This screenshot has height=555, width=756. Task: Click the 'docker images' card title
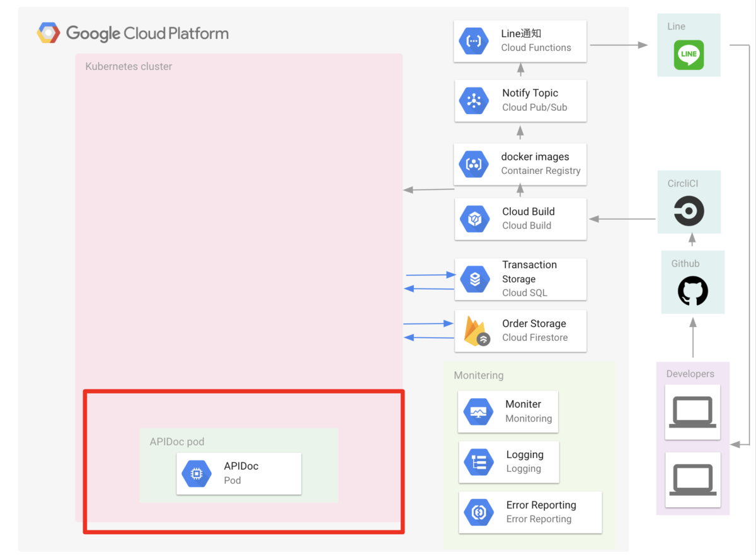coord(535,157)
